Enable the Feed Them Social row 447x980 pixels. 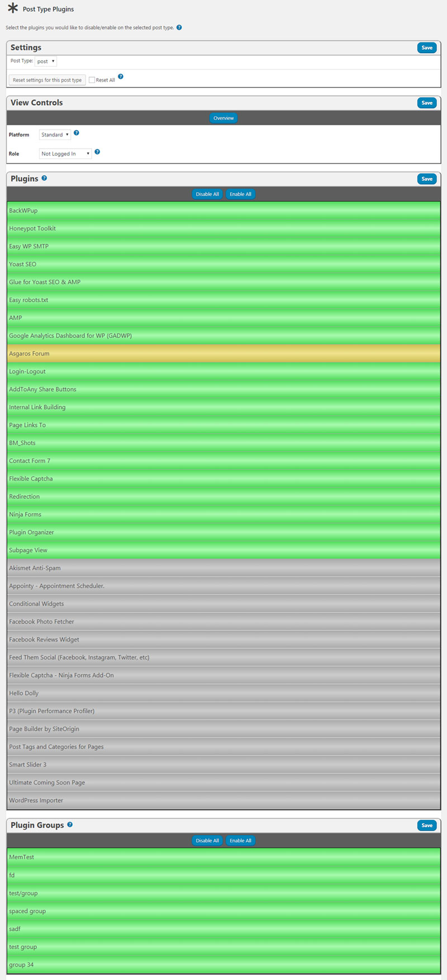(x=223, y=657)
